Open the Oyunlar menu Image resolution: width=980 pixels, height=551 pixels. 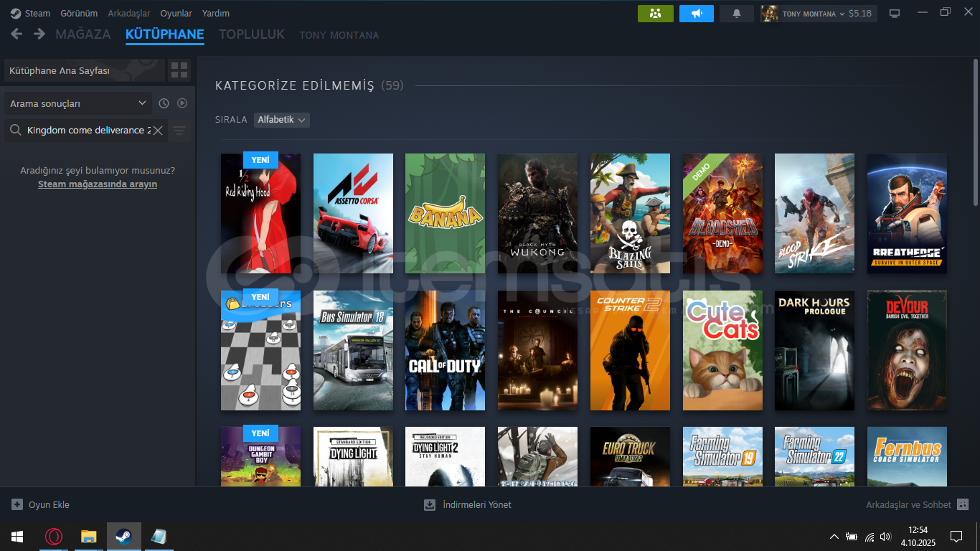(176, 13)
